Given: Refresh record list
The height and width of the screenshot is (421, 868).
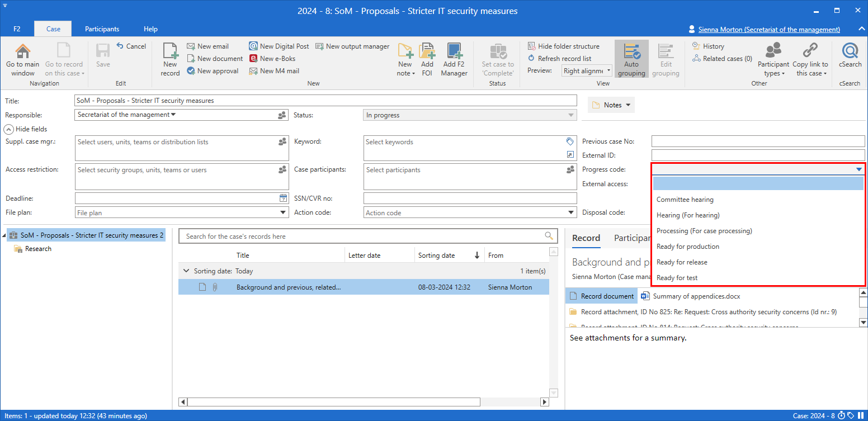Looking at the screenshot, I should point(559,59).
